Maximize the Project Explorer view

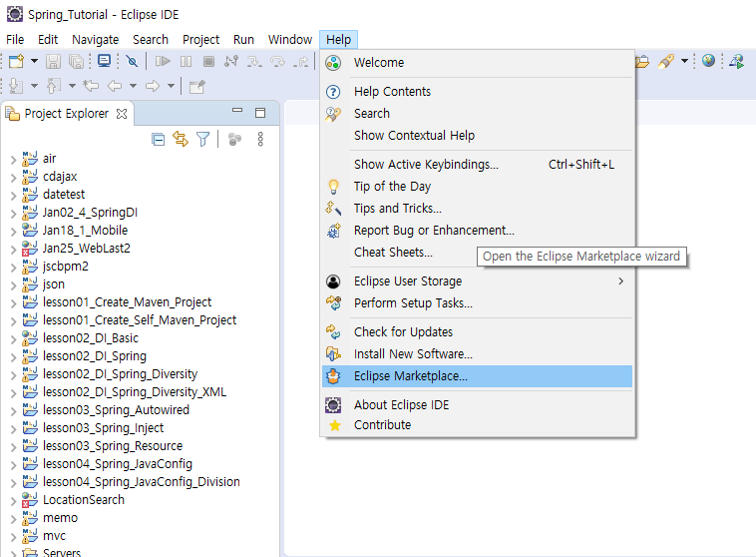[x=260, y=113]
